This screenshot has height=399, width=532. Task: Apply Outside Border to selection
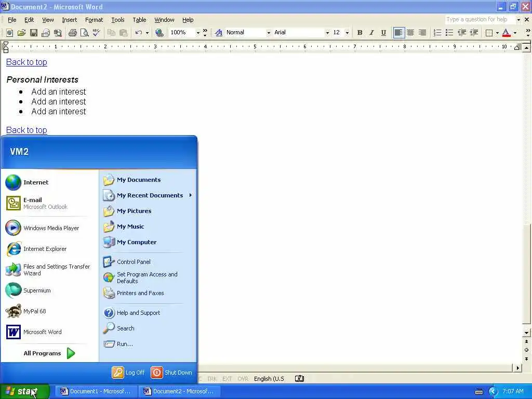pos(489,33)
